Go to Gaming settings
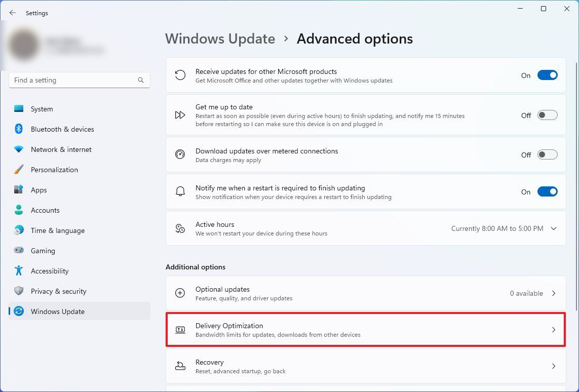 pos(80,251)
